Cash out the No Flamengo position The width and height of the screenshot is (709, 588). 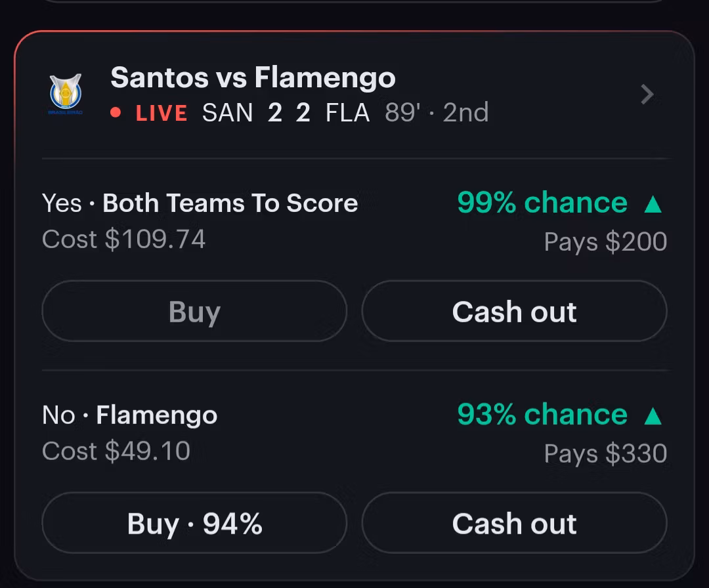coord(514,523)
